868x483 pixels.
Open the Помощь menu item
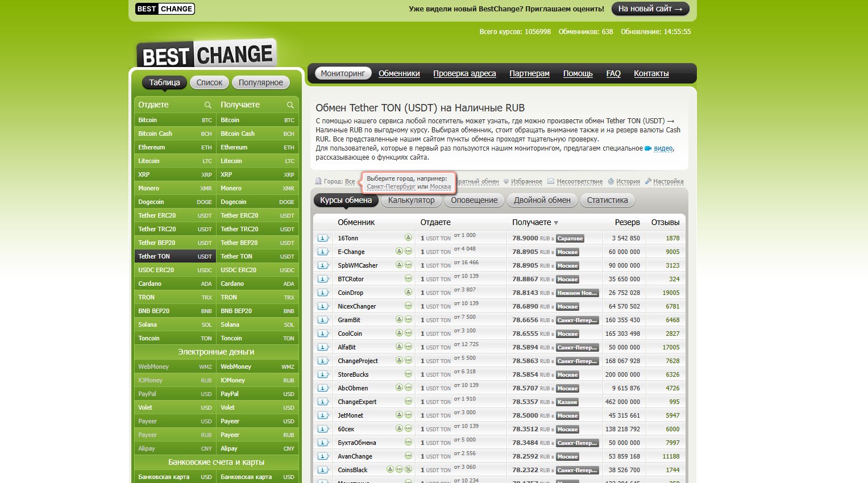(578, 73)
